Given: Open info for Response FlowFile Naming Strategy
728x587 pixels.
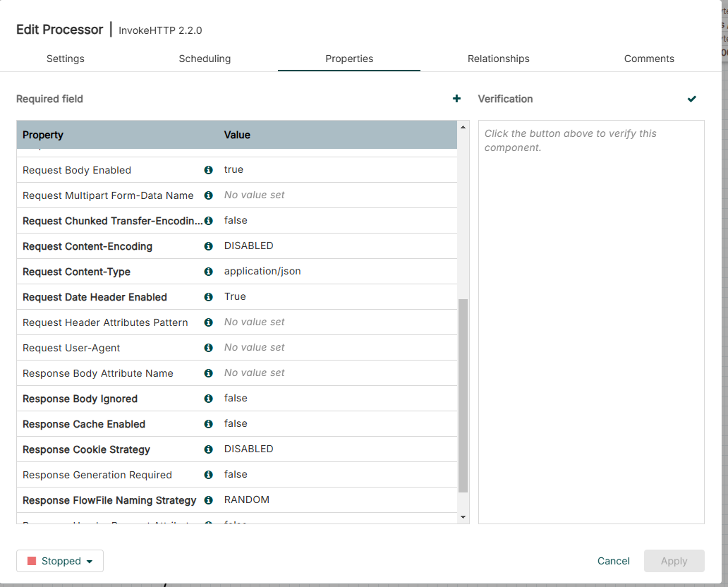Looking at the screenshot, I should pos(208,500).
